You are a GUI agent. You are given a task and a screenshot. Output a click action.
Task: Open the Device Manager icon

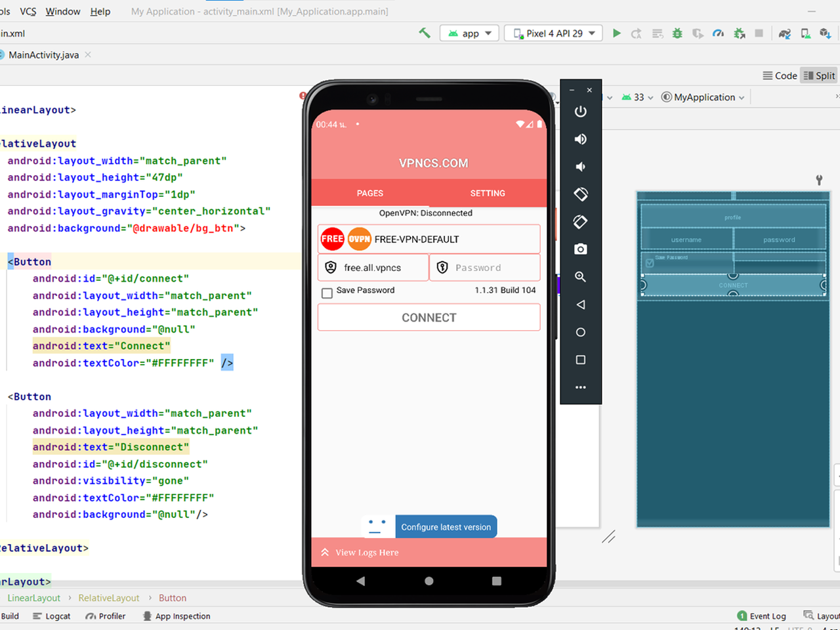[805, 33]
